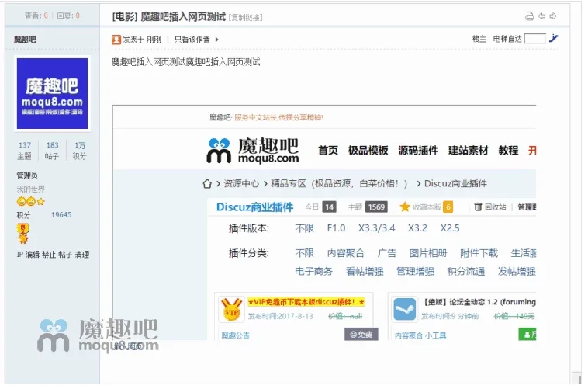Filter category by 图片相册
The height and width of the screenshot is (389, 588).
pos(428,253)
